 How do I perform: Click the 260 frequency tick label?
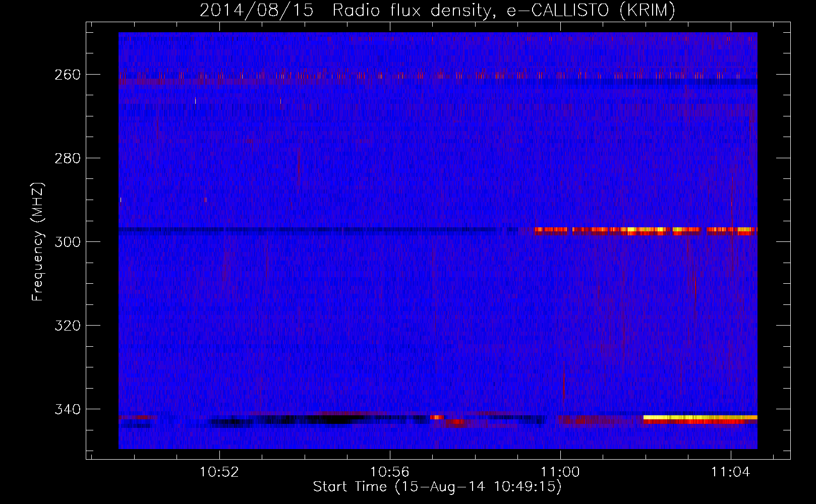tap(68, 75)
